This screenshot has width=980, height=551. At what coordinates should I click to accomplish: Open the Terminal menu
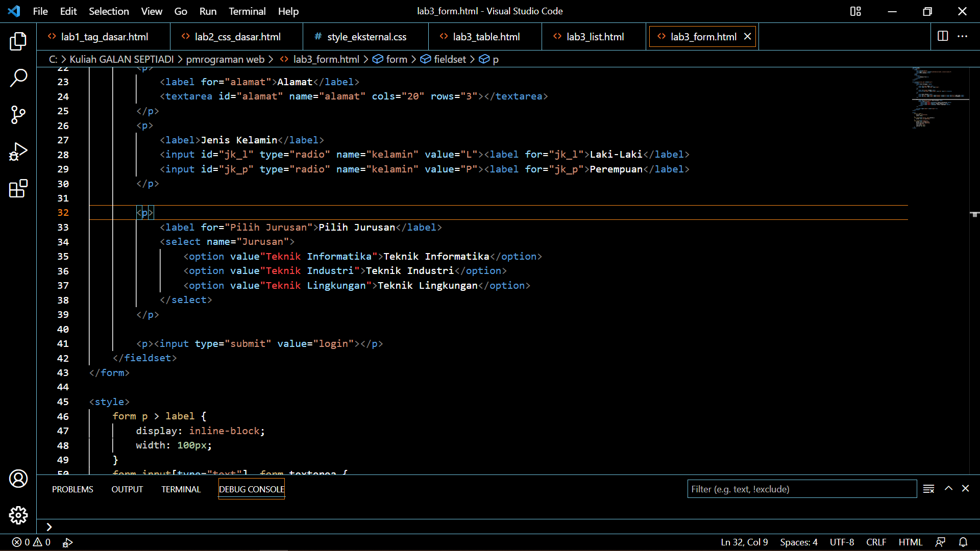tap(247, 11)
